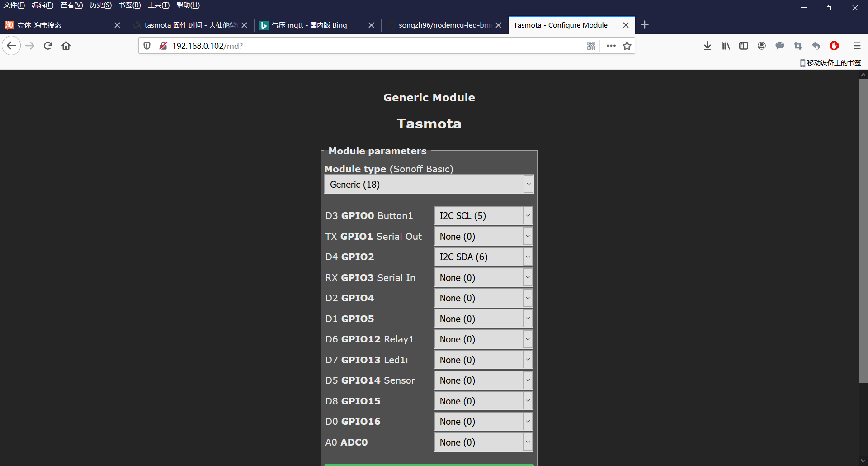The image size is (868, 466).
Task: Close the Taobao search tab
Action: click(x=117, y=25)
